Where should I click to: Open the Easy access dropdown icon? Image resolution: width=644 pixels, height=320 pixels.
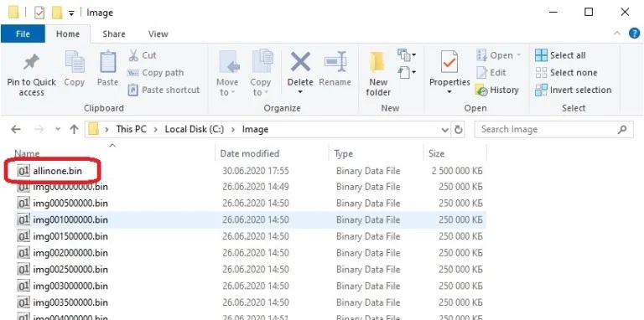click(407, 73)
